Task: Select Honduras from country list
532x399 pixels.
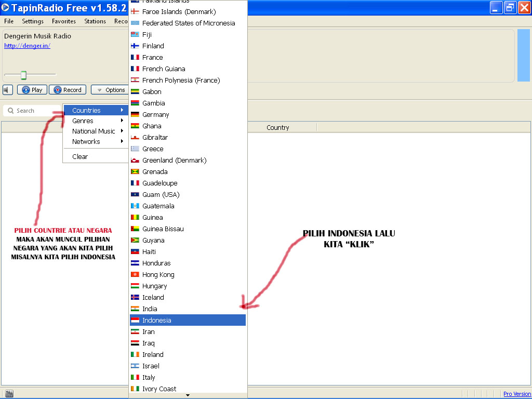Action: 188,263
